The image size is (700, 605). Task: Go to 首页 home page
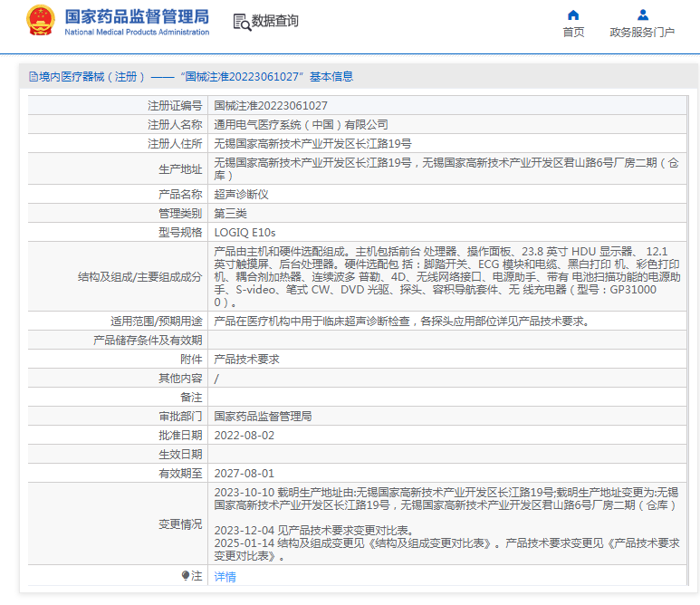(573, 32)
